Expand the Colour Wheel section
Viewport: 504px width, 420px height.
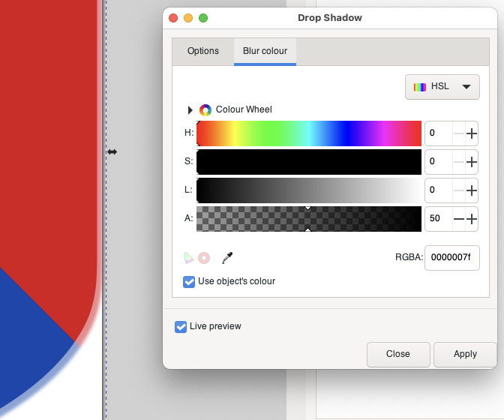tap(190, 110)
